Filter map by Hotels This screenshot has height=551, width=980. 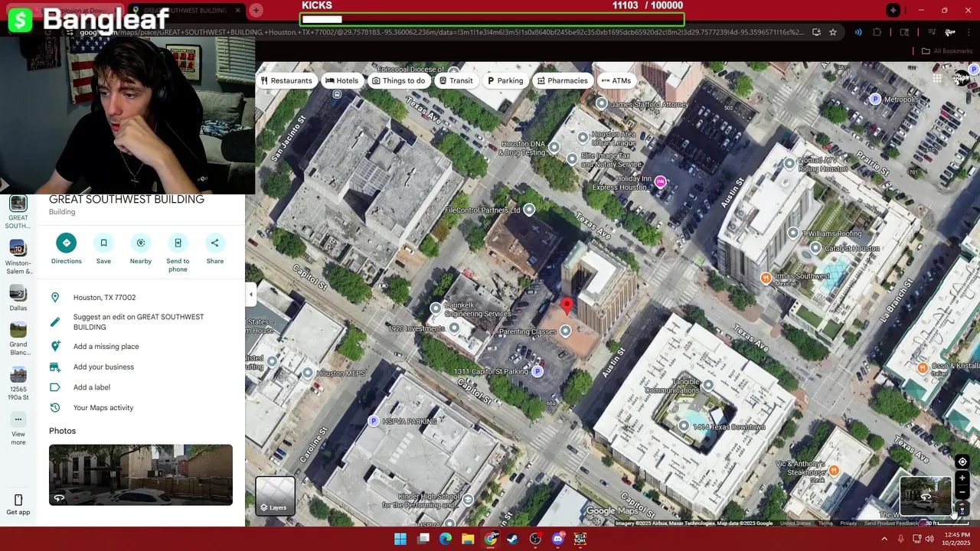[x=341, y=81]
